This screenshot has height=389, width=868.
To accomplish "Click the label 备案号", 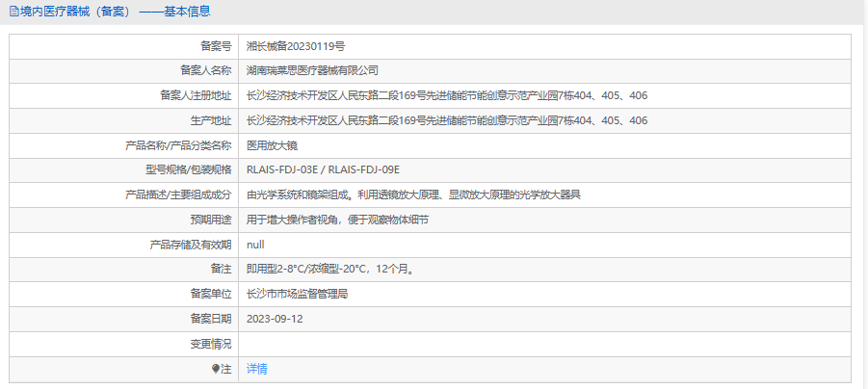I will tap(216, 46).
